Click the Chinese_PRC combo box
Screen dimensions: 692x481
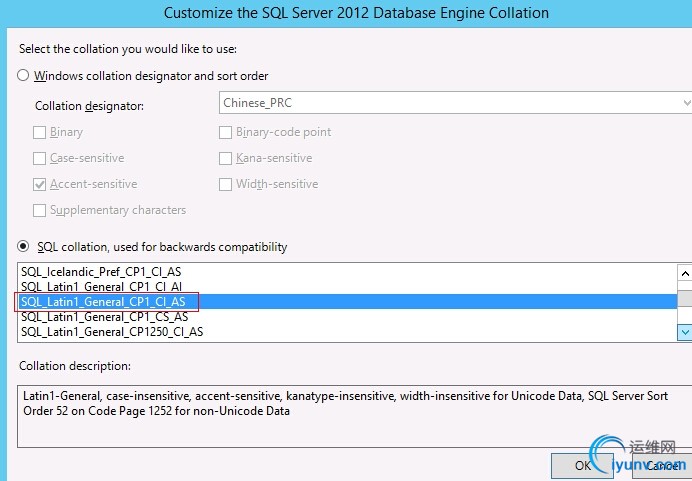tap(450, 103)
